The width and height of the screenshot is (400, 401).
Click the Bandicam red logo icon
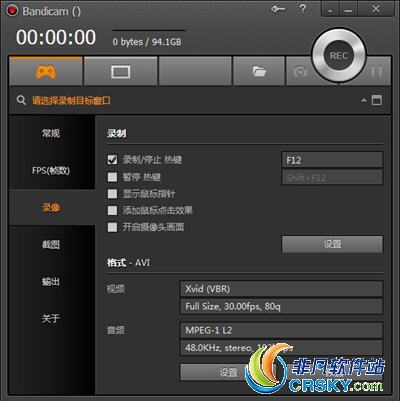12,11
